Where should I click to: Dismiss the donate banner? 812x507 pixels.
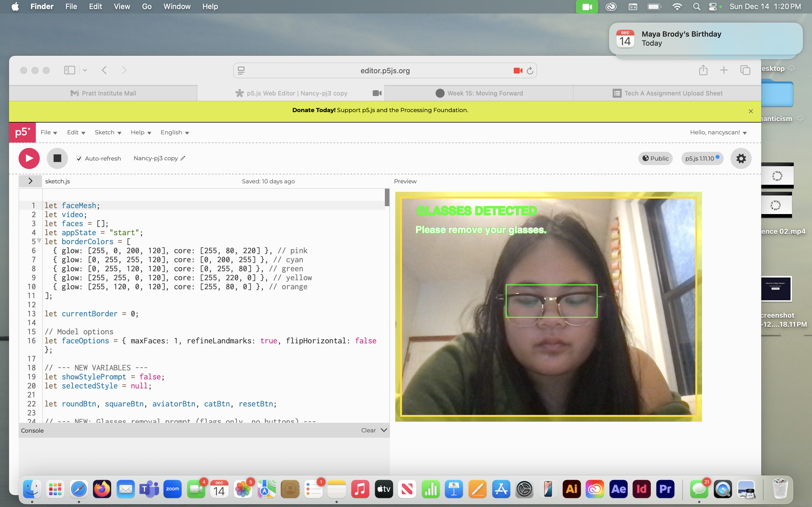click(x=751, y=111)
